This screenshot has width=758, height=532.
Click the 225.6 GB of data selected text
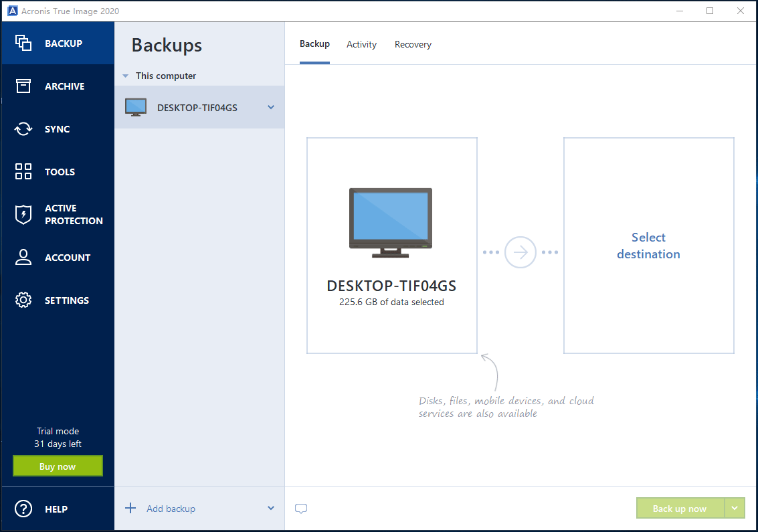pos(391,302)
